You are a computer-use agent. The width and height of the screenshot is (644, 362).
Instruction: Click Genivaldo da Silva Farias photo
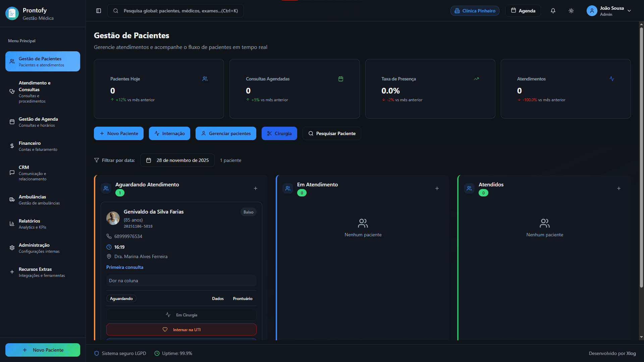(113, 218)
